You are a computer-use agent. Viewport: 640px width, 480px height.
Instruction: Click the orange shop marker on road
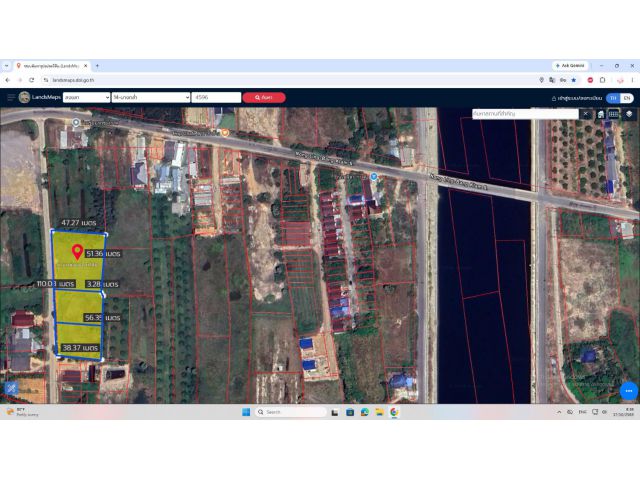(x=225, y=133)
